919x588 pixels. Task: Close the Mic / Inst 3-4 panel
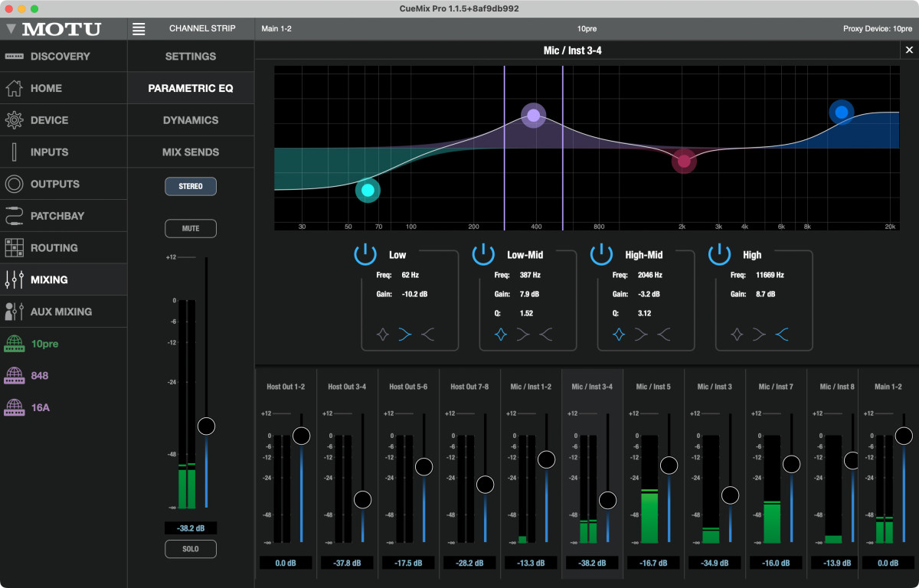(x=909, y=50)
